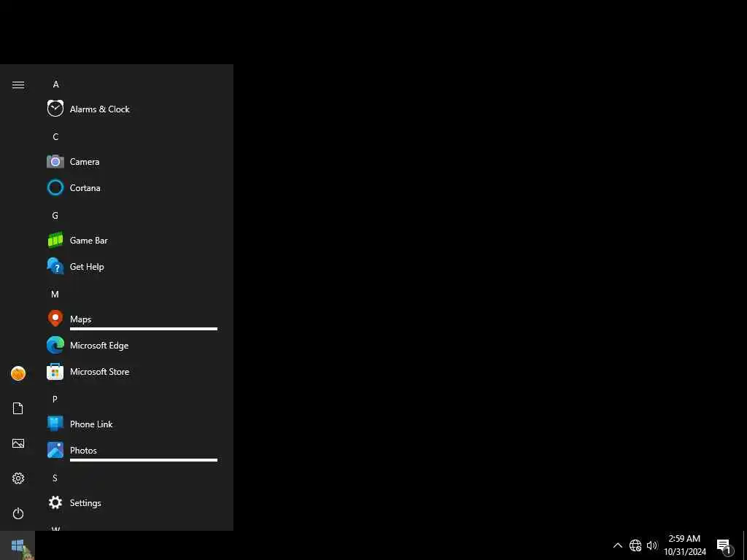Select the 'Microsoft Edge' text label
Viewport: 747px width, 560px height.
(x=99, y=345)
